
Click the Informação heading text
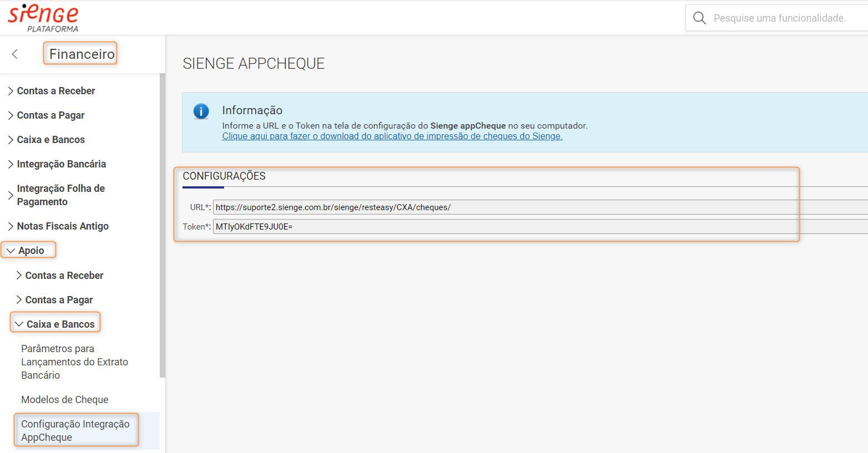pyautogui.click(x=252, y=110)
